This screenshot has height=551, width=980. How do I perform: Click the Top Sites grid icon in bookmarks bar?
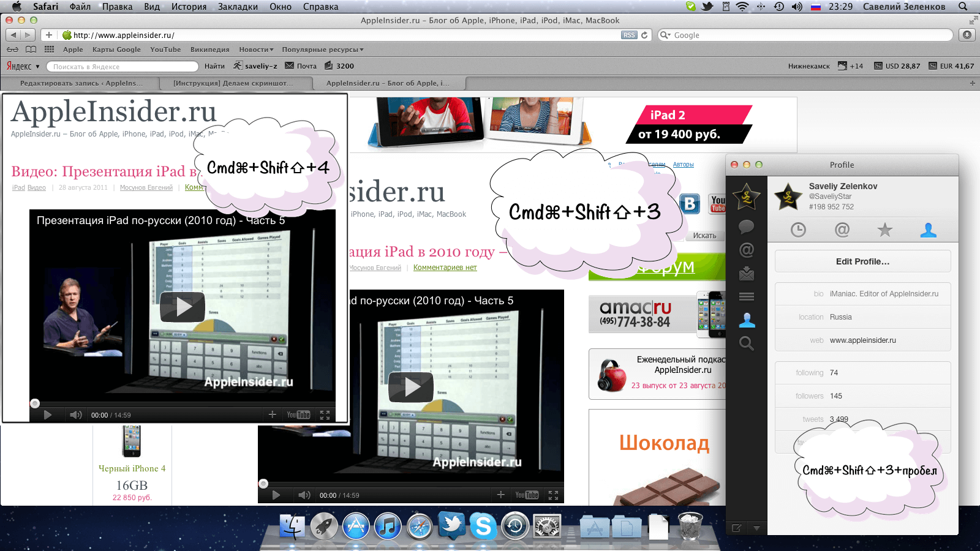[x=50, y=50]
